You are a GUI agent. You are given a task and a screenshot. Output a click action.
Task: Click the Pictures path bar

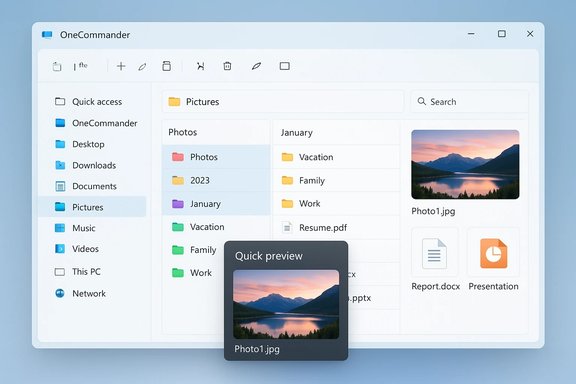click(283, 101)
